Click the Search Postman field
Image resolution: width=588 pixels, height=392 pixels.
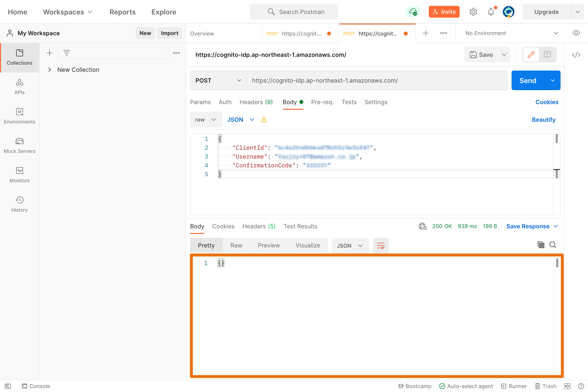tap(294, 12)
